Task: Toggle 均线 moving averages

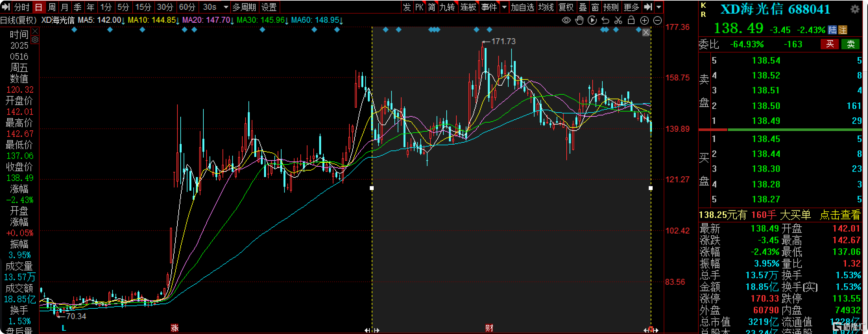Action: click(x=546, y=7)
